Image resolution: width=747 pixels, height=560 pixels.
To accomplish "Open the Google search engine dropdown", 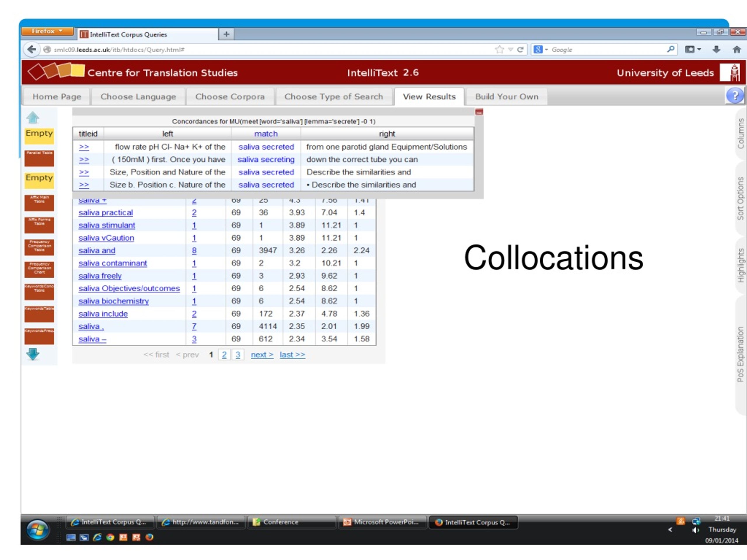I will 541,50.
